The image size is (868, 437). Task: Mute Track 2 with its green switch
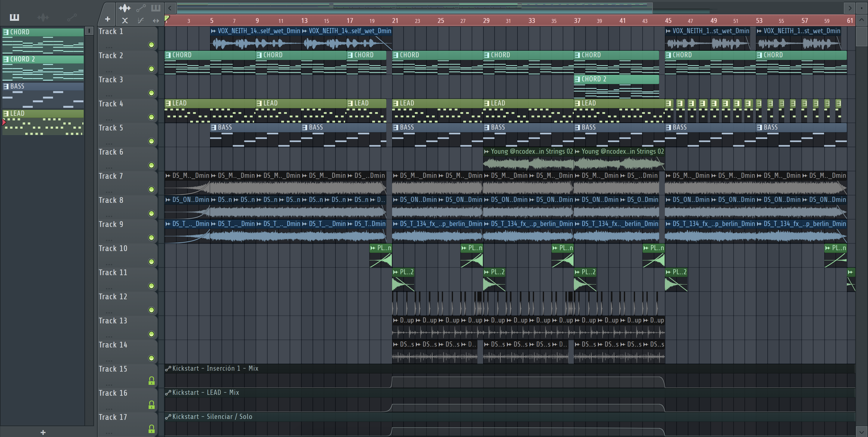coord(152,69)
